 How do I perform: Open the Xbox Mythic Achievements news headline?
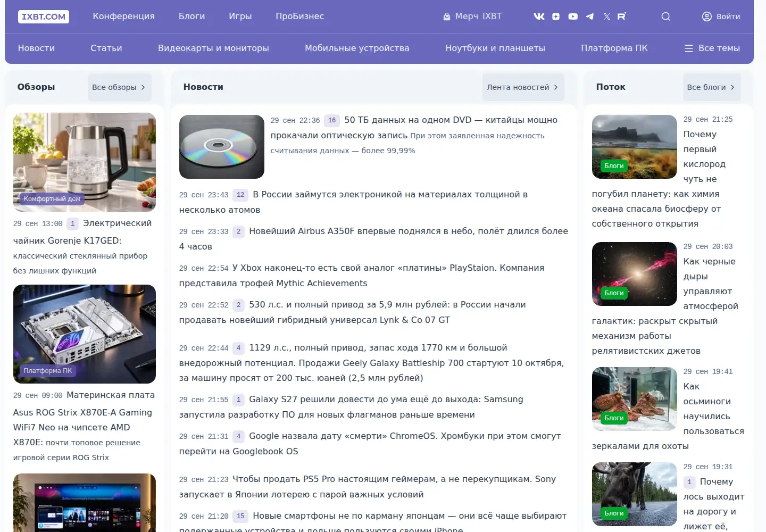[362, 276]
